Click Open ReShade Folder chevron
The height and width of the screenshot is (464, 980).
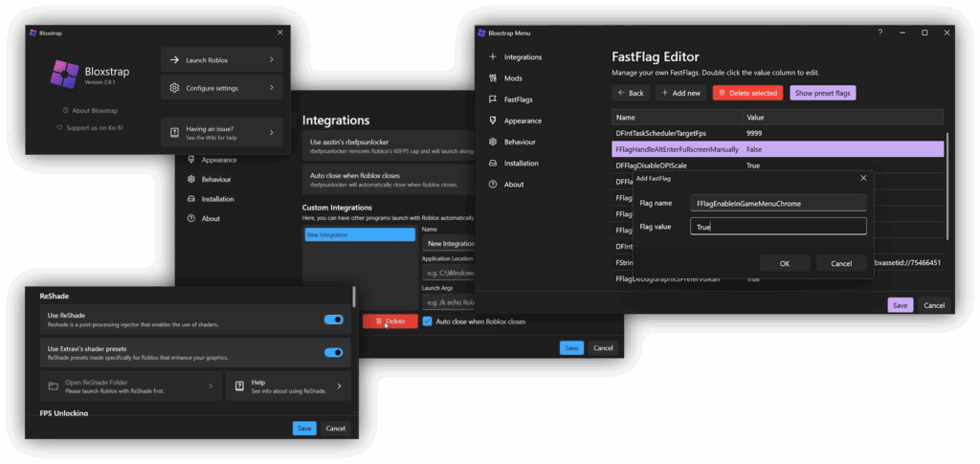[211, 386]
